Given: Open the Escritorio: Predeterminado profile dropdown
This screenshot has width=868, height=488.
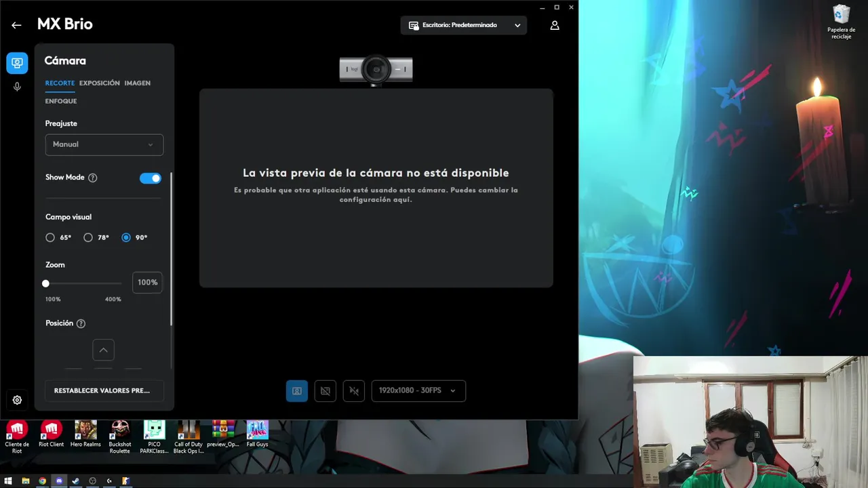Looking at the screenshot, I should point(464,25).
